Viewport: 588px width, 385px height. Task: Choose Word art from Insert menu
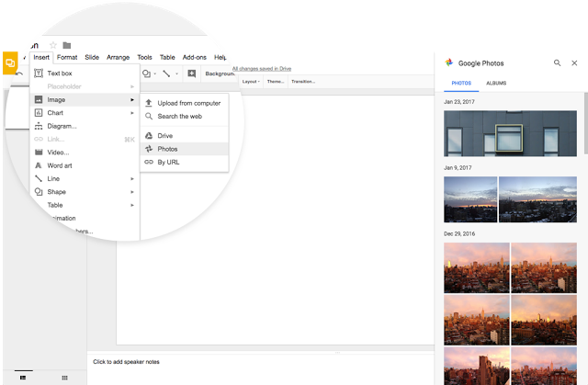pos(85,165)
